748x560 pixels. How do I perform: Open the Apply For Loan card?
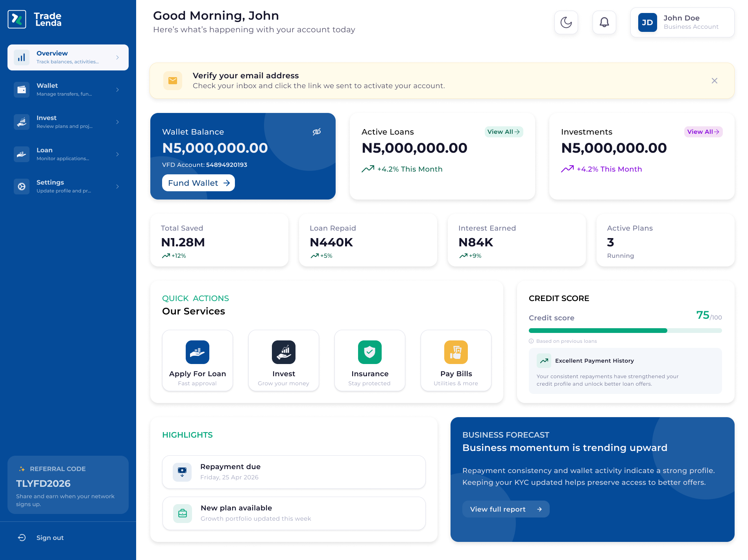[198, 360]
